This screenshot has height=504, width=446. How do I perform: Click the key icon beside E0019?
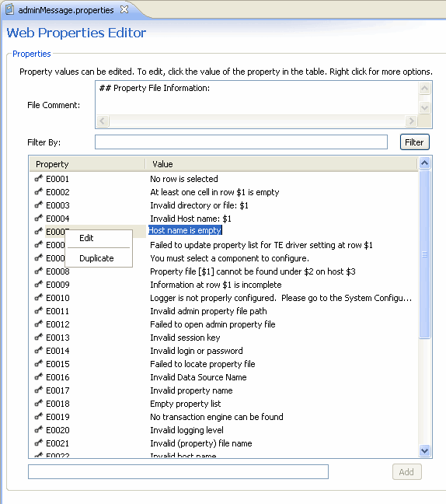click(x=39, y=416)
